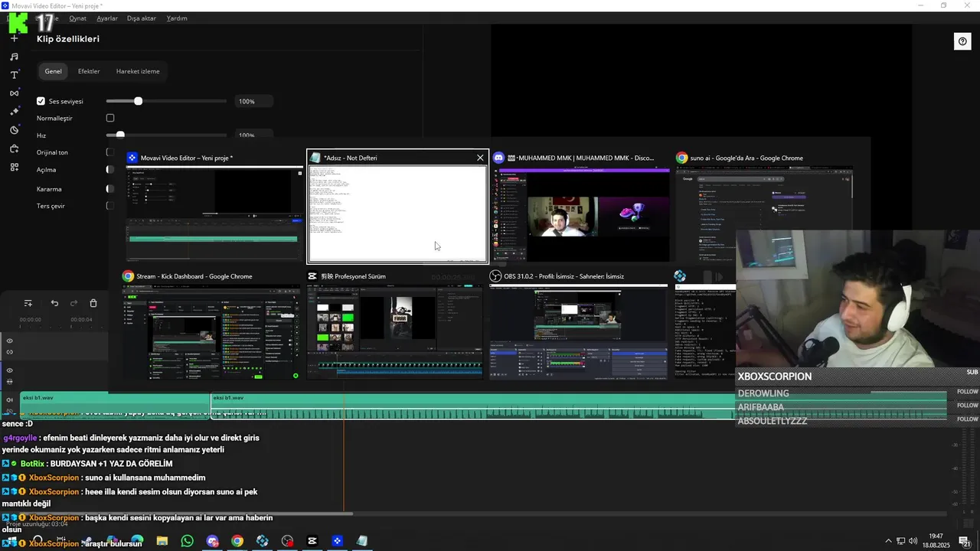This screenshot has height=551, width=980.
Task: Open the transitions bowtie icon in sidebar
Action: 14,93
